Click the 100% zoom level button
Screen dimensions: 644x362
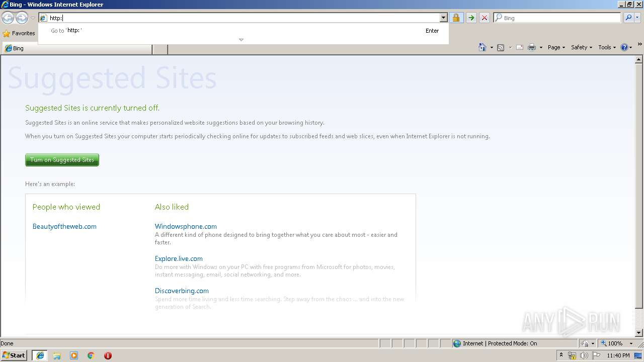[x=612, y=343]
